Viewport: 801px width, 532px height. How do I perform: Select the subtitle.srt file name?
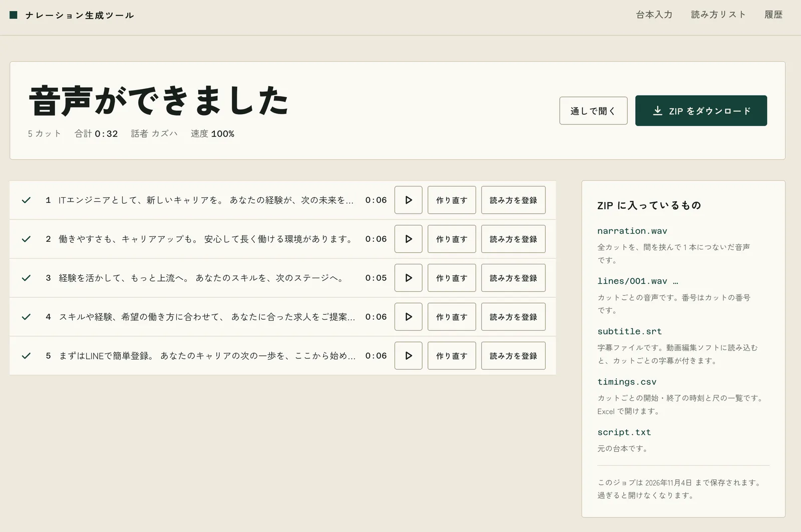tap(629, 331)
